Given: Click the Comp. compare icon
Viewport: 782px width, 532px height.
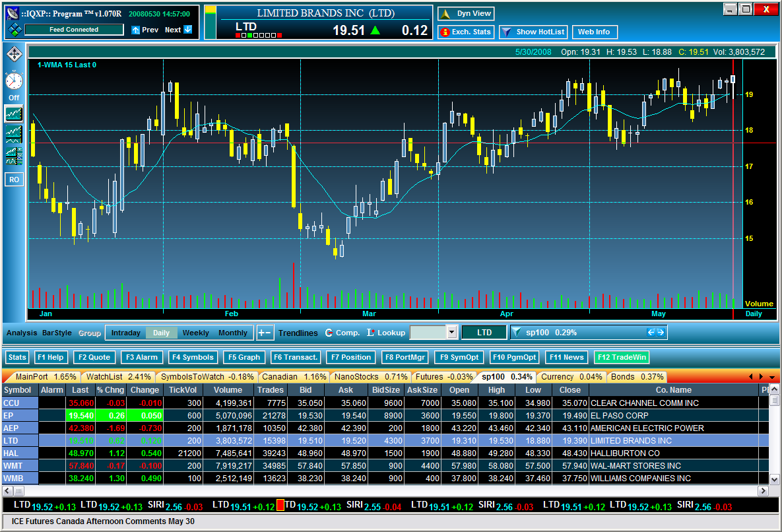Looking at the screenshot, I should point(329,333).
